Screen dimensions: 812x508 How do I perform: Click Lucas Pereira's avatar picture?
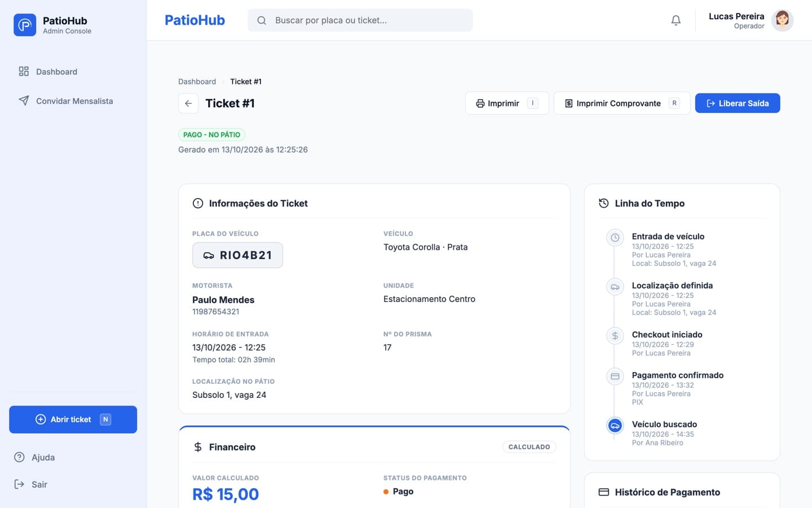[782, 20]
